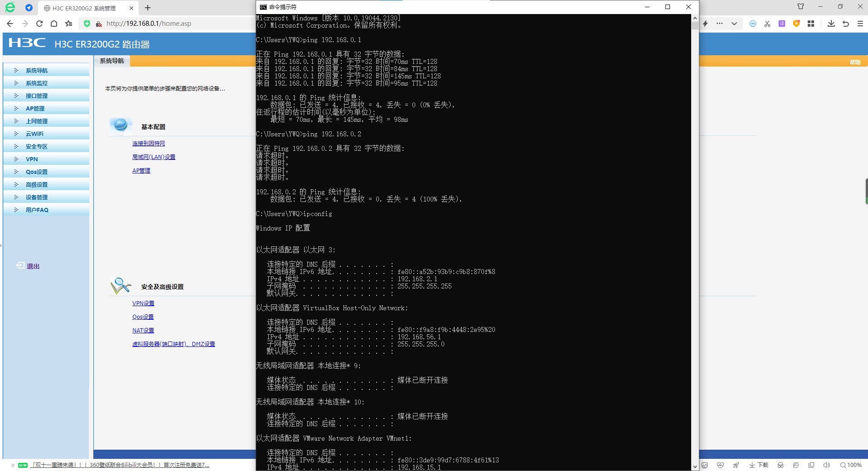This screenshot has height=471, width=868.
Task: Expand 云WiFi in the router sidebar
Action: coord(46,134)
